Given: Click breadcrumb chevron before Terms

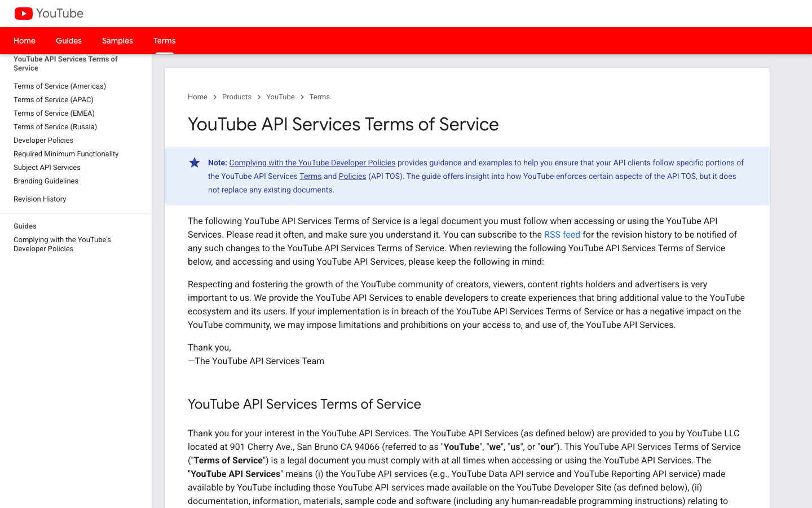Looking at the screenshot, I should pyautogui.click(x=302, y=97).
